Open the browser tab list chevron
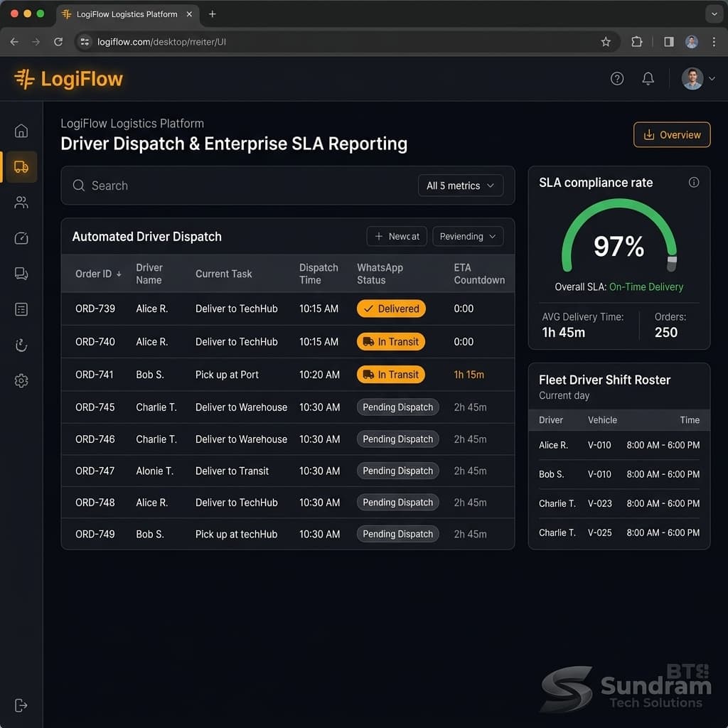The height and width of the screenshot is (728, 728). (714, 14)
